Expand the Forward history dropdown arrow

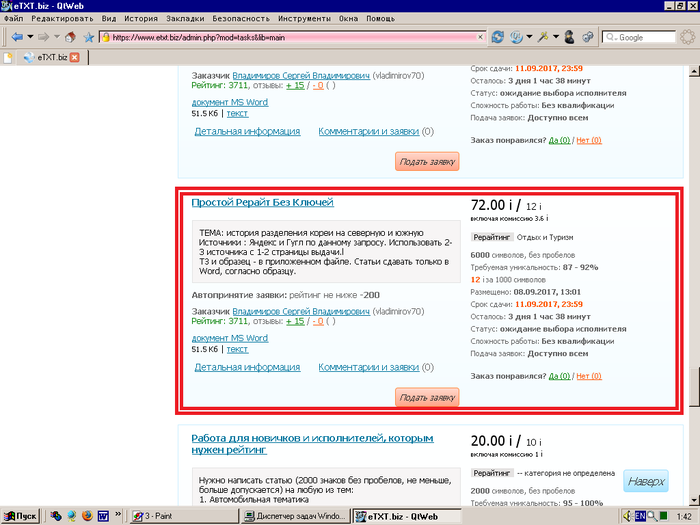[57, 37]
